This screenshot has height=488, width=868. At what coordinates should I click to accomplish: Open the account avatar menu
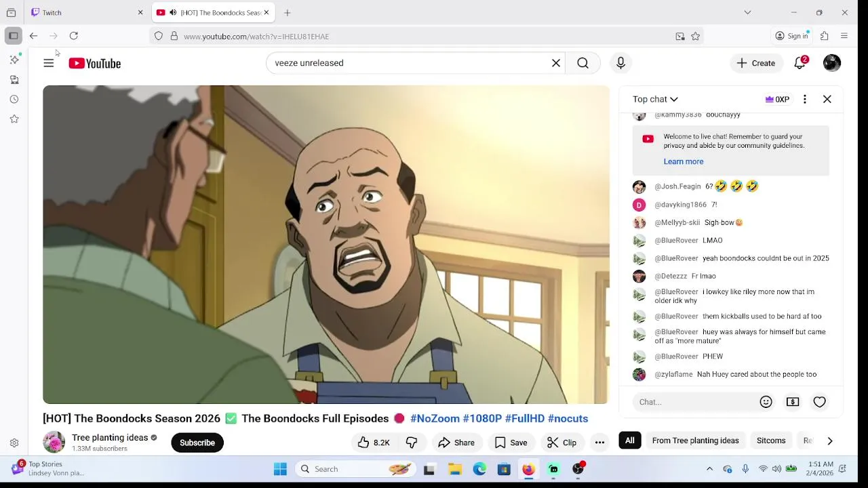tap(832, 63)
